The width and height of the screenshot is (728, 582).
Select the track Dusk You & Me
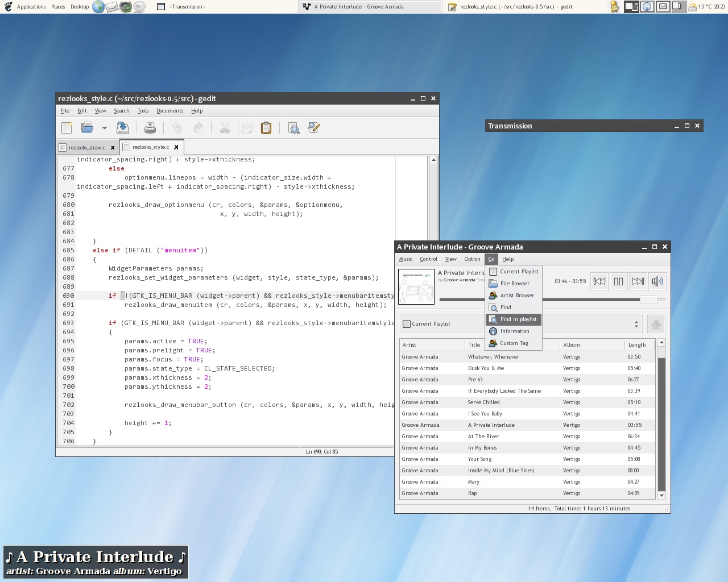[x=528, y=368]
